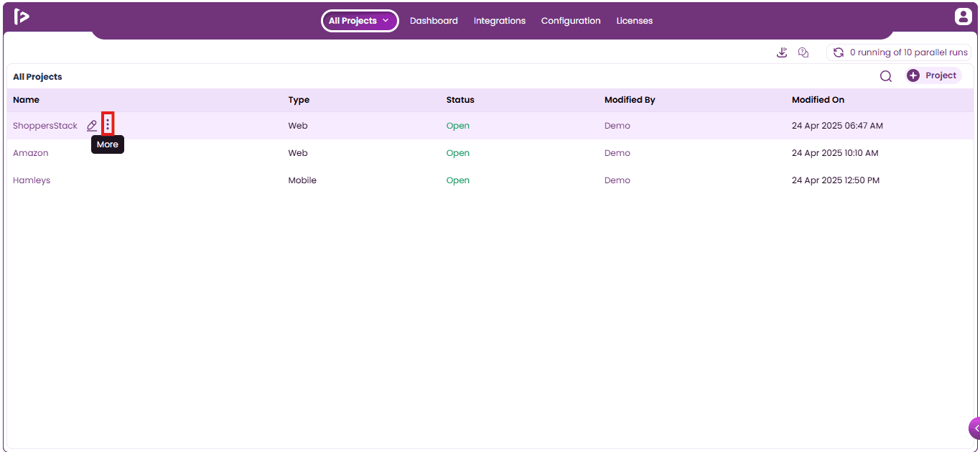Click the refresh icon beside parallel runs
Image resolution: width=980 pixels, height=452 pixels.
click(x=838, y=52)
